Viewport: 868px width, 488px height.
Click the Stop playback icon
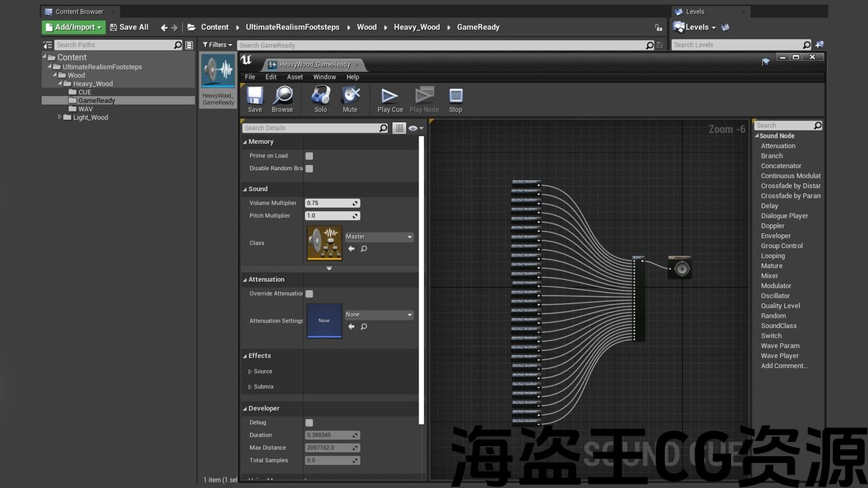[x=456, y=99]
